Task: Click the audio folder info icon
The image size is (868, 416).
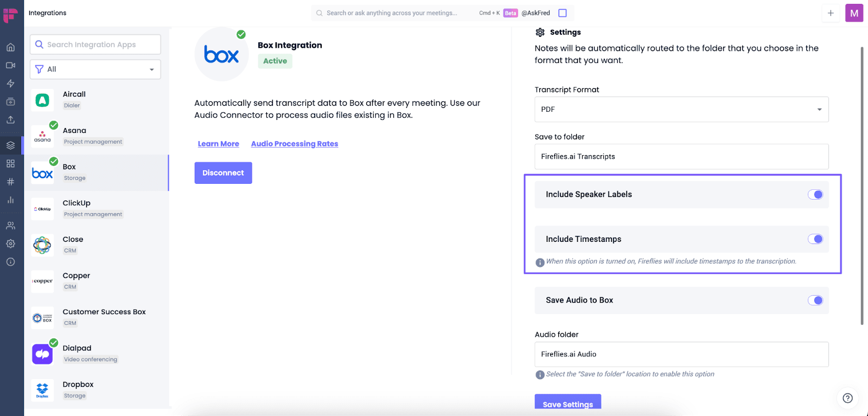Action: (x=540, y=375)
